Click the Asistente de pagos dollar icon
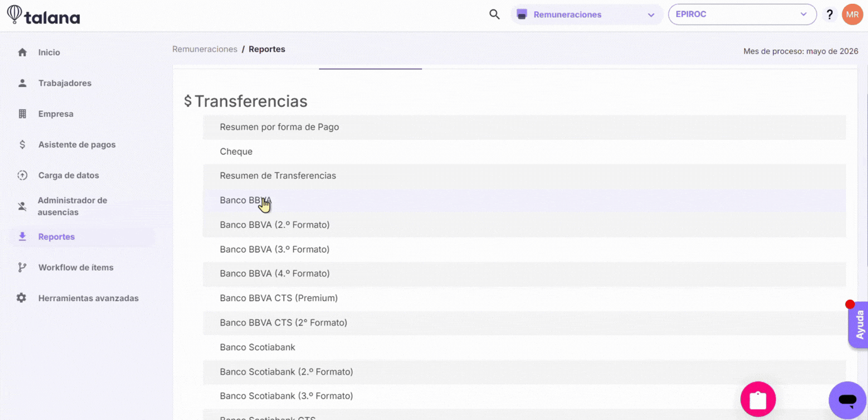 (x=23, y=145)
